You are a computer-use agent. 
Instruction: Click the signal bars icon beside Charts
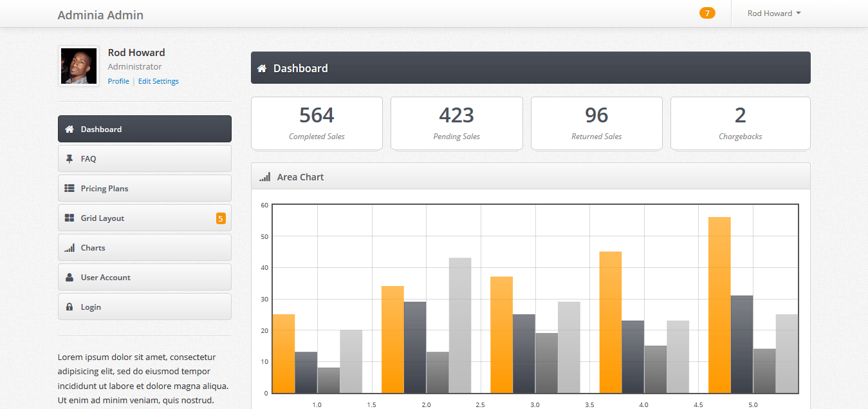pos(69,248)
